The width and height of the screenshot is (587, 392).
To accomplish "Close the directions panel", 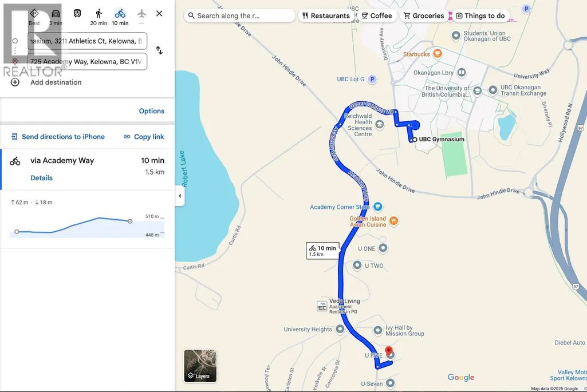I will [x=159, y=14].
